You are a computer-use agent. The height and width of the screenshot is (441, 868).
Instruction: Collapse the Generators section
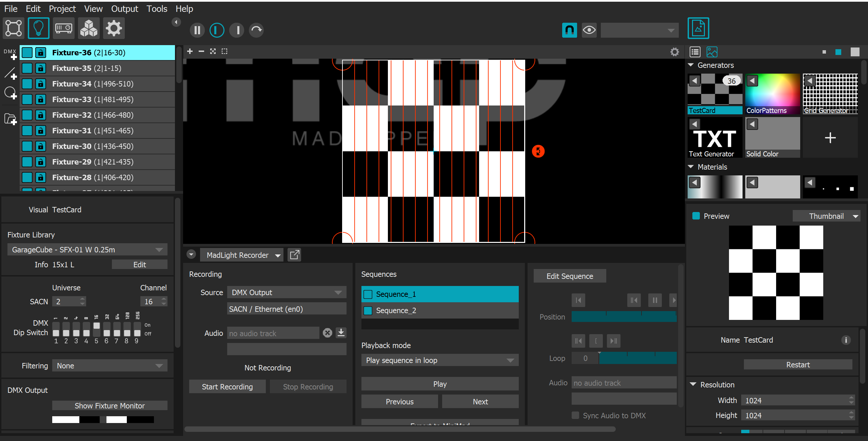tap(691, 65)
